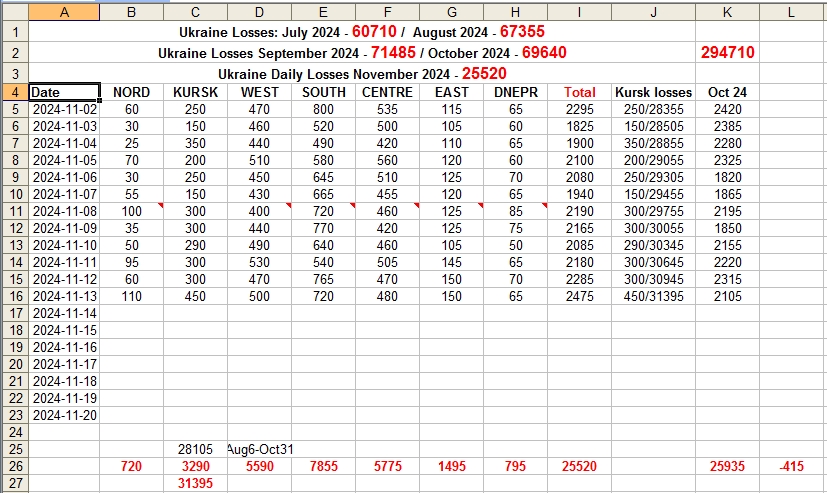827x493 pixels.
Task: Select DNEPR value 85
Action: coord(515,211)
